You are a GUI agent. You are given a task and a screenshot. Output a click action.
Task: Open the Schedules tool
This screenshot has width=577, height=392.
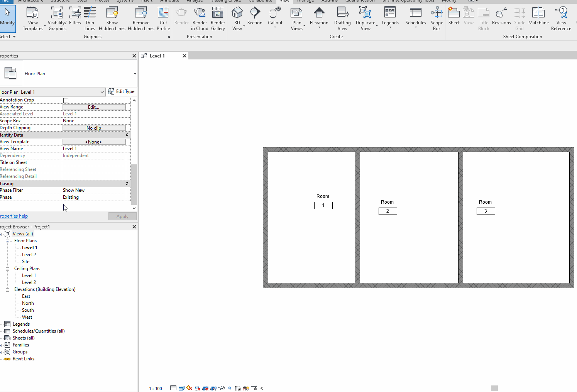click(415, 17)
